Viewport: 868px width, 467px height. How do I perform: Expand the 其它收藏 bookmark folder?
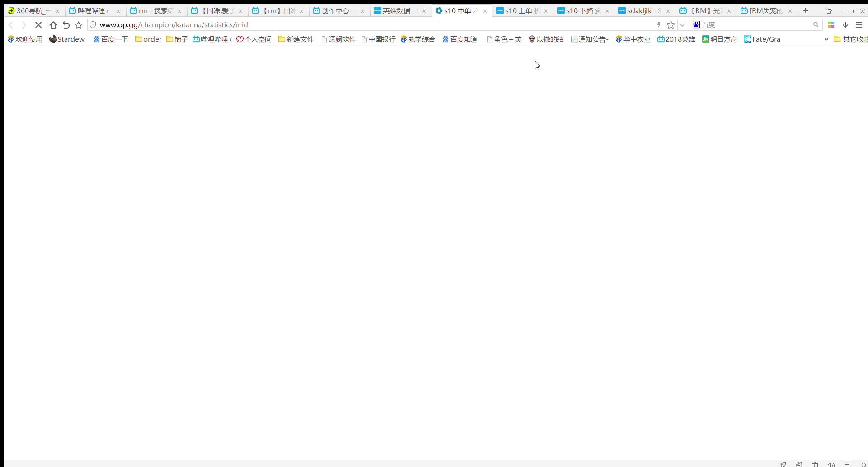pos(850,39)
